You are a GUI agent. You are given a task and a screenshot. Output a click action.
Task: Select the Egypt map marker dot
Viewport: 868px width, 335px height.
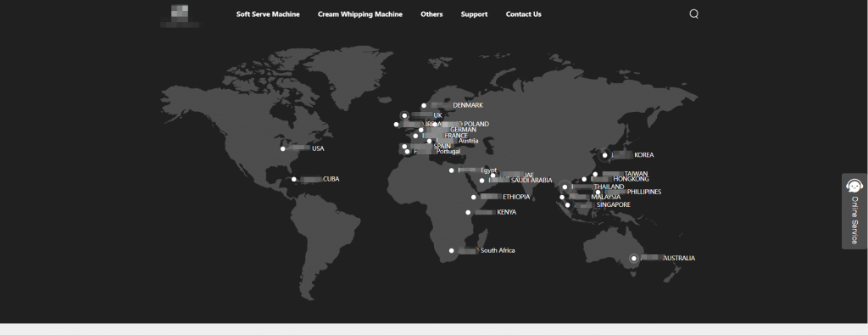(x=451, y=170)
